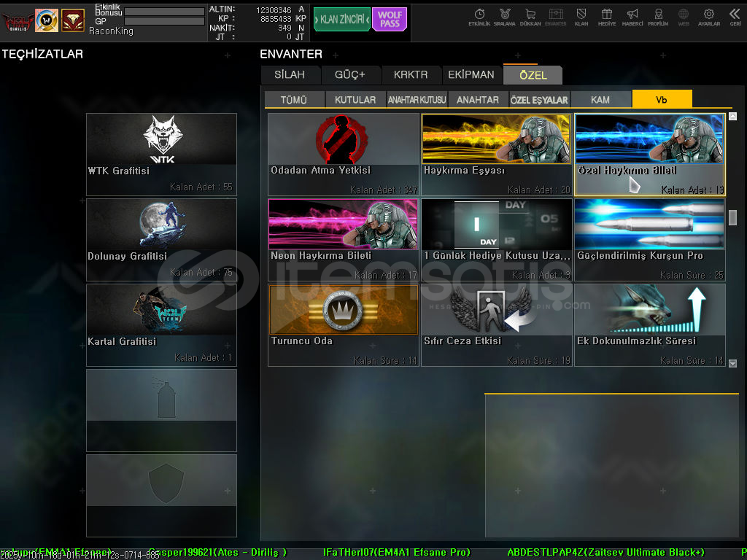Select the Neon Haykırma Bileti item
The image size is (747, 560).
coord(344,240)
